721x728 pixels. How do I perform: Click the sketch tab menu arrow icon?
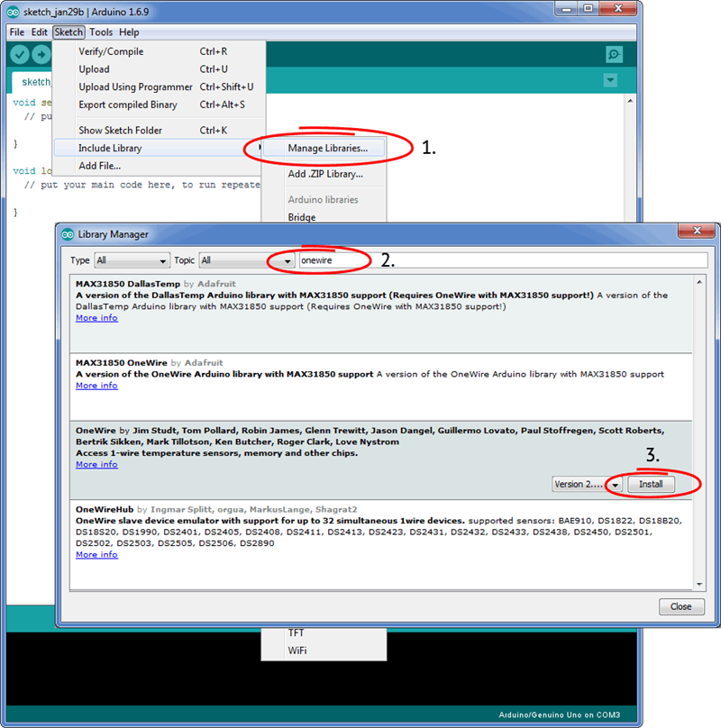(610, 81)
